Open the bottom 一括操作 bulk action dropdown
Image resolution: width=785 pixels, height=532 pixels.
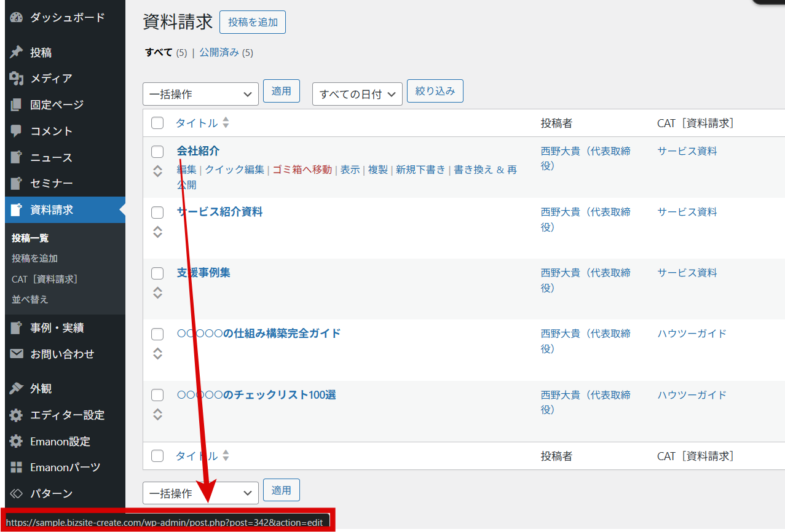tap(200, 493)
